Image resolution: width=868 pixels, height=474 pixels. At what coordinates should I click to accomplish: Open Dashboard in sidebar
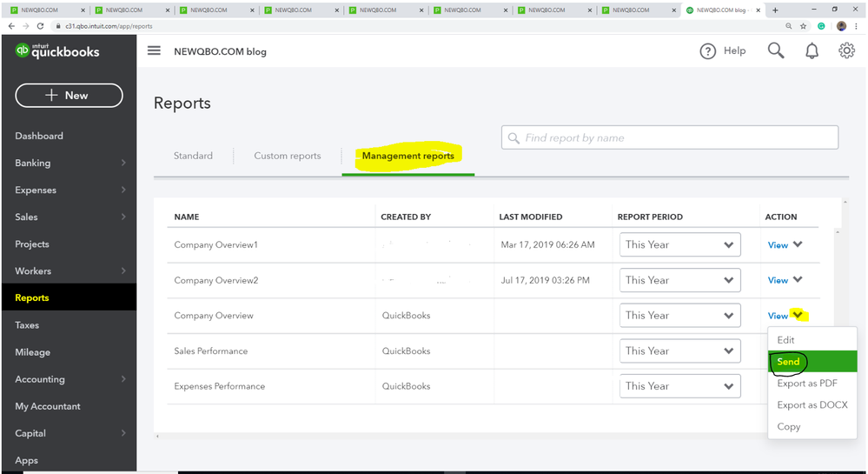(39, 136)
